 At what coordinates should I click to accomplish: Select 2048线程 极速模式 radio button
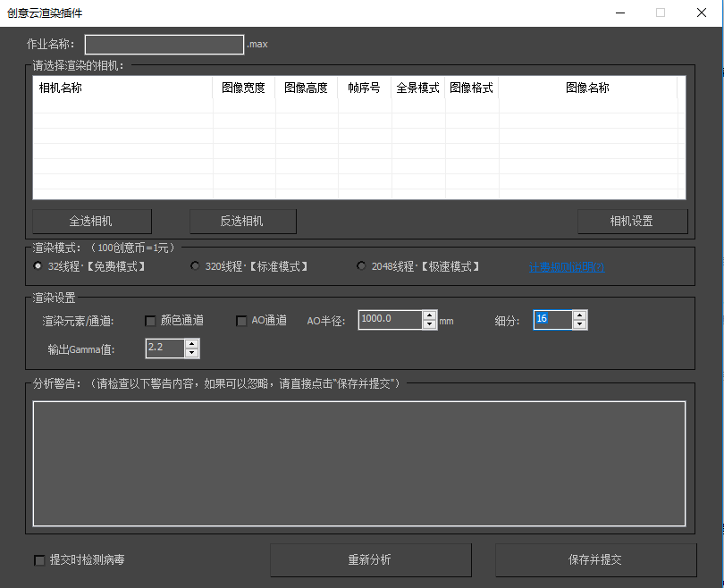[361, 266]
